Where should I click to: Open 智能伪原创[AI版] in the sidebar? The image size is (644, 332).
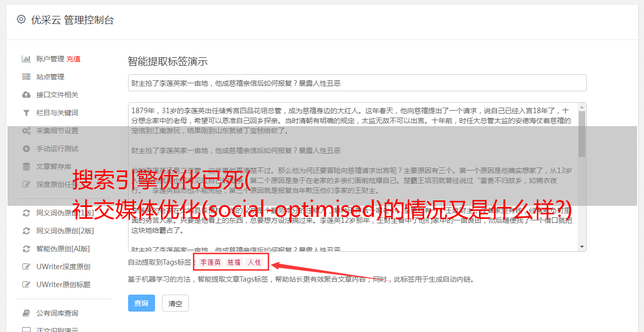63,249
